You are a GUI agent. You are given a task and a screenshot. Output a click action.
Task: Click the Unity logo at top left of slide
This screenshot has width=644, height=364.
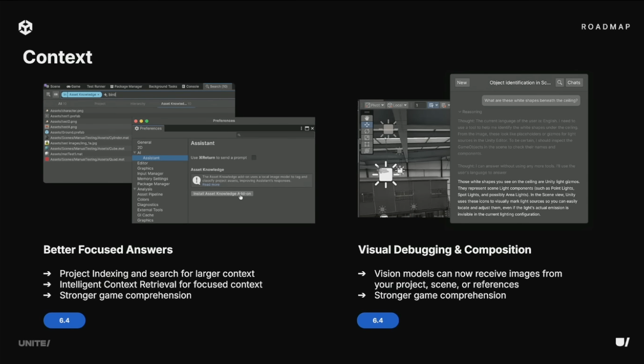pyautogui.click(x=25, y=27)
